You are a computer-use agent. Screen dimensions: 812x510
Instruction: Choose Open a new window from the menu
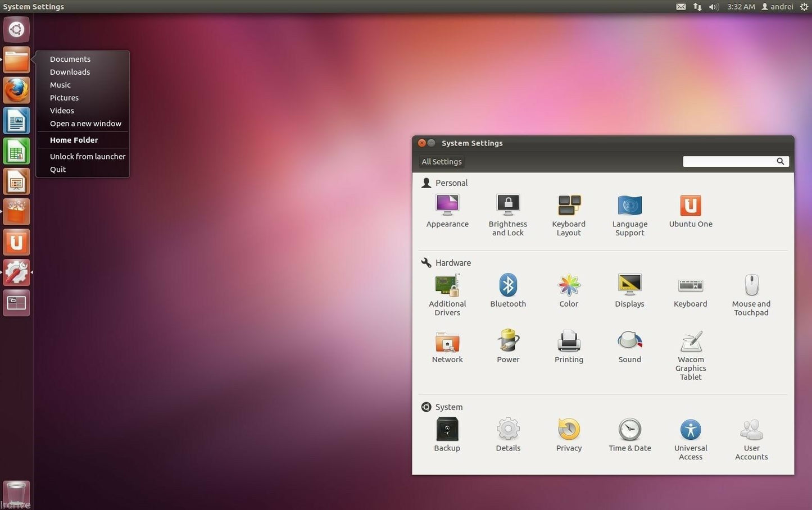[85, 123]
